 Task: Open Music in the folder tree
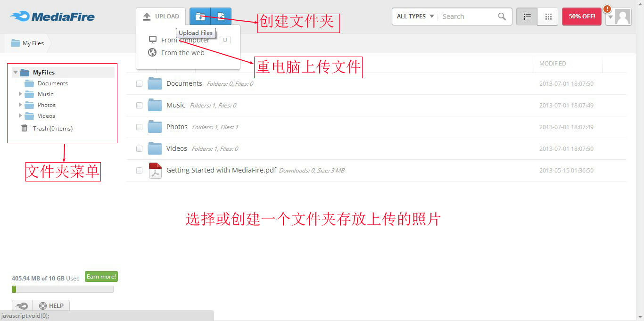45,94
